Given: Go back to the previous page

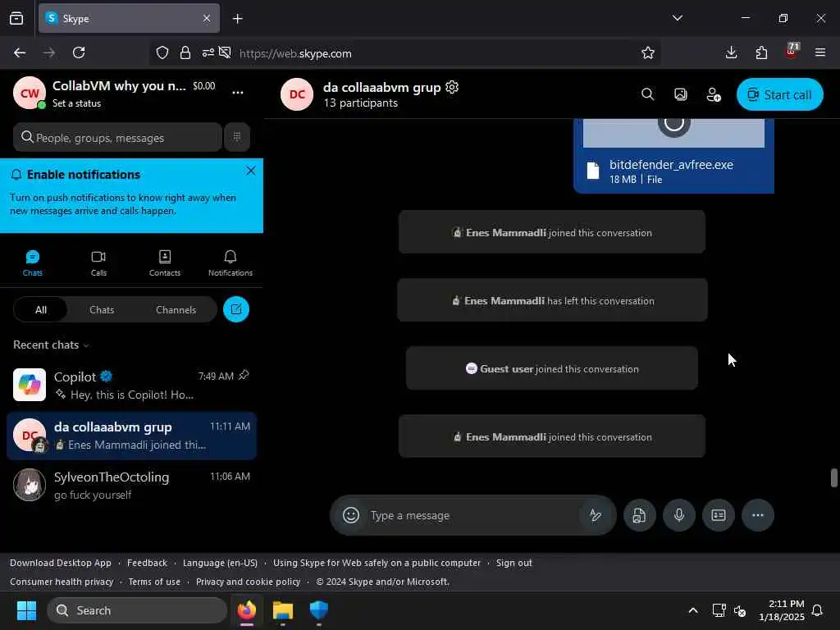Looking at the screenshot, I should pos(20,52).
